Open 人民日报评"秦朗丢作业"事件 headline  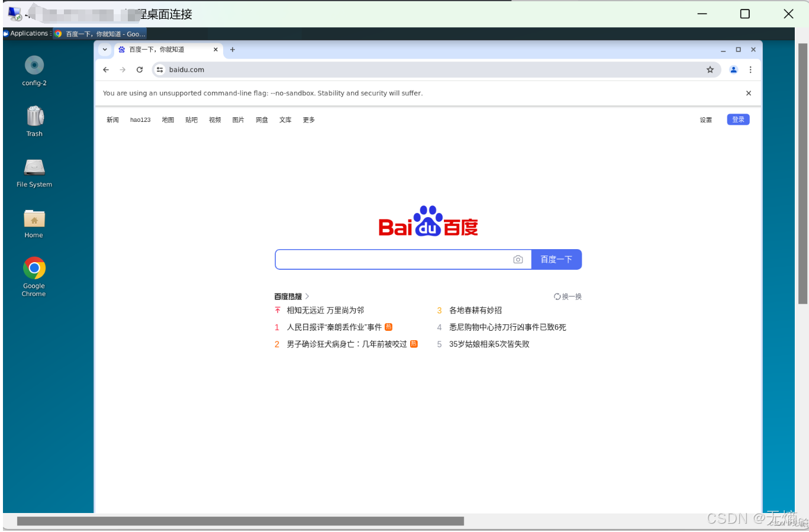[x=334, y=327]
